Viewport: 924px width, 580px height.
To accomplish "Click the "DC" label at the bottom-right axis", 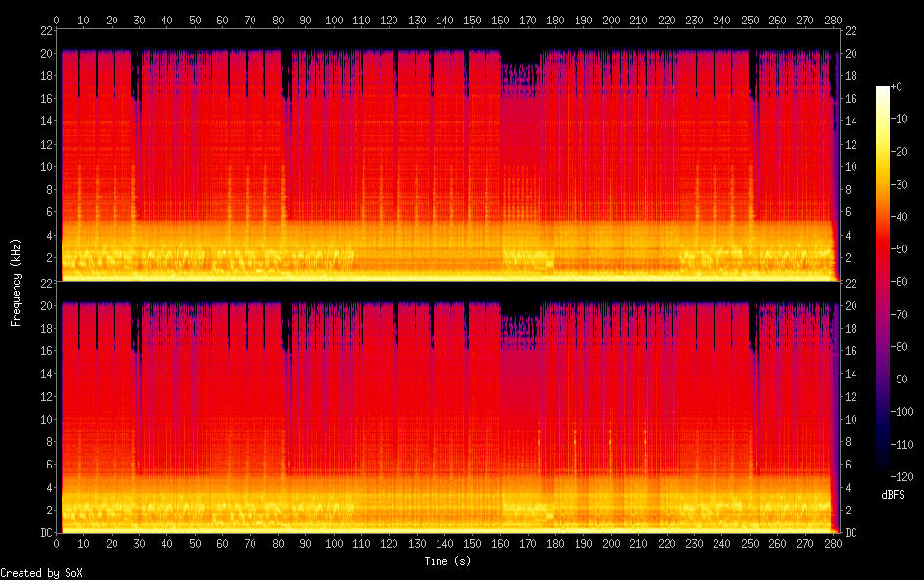I will 852,533.
